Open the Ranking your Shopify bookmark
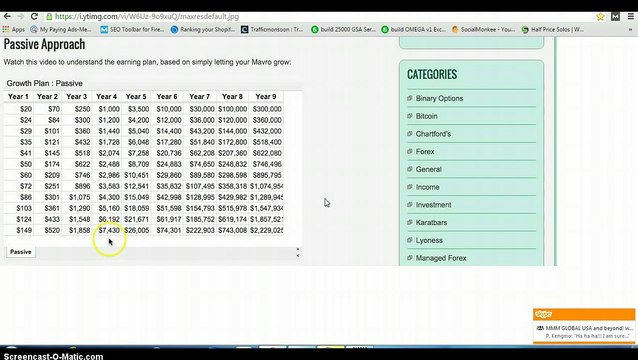The image size is (638, 360). click(203, 29)
